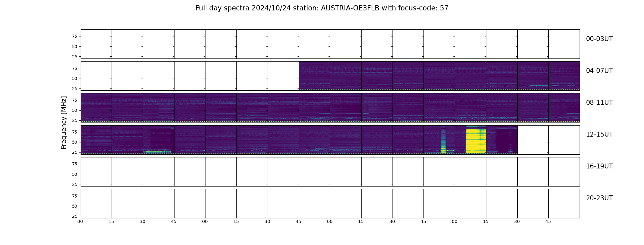Screen dimensions: 644x245
Task: Click the '12-15UT' row label
Action: click(x=599, y=134)
